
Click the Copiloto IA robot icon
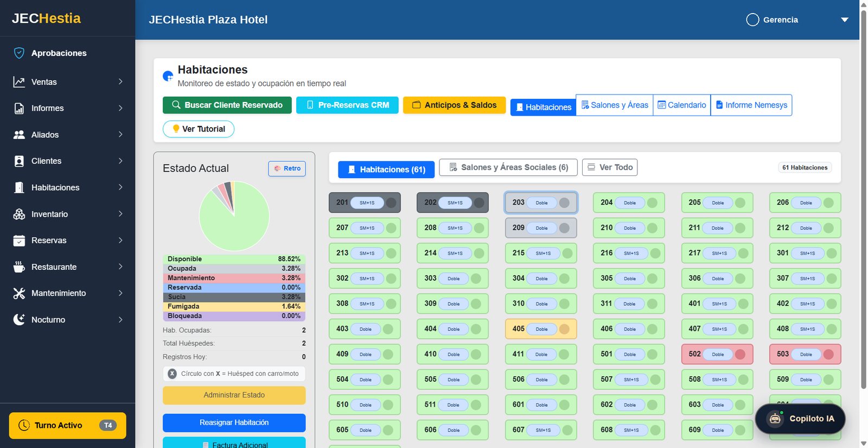[x=775, y=419]
